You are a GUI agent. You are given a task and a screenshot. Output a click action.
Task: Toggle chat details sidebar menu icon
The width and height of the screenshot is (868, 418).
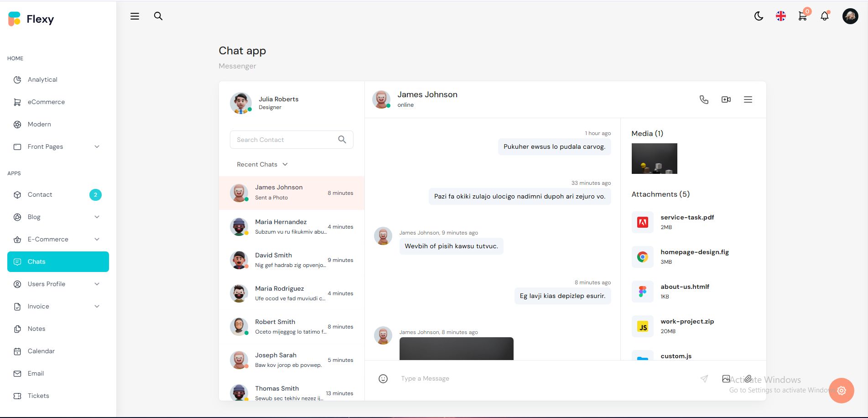click(748, 99)
